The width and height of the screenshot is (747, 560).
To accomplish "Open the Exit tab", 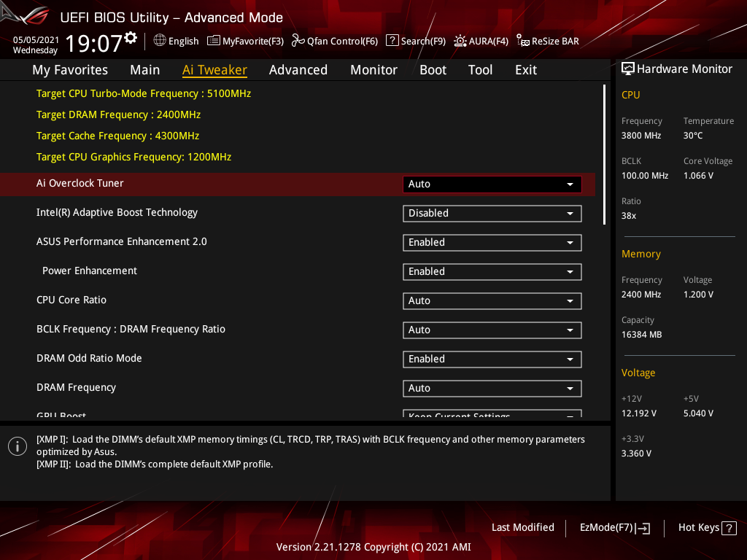I will [526, 70].
